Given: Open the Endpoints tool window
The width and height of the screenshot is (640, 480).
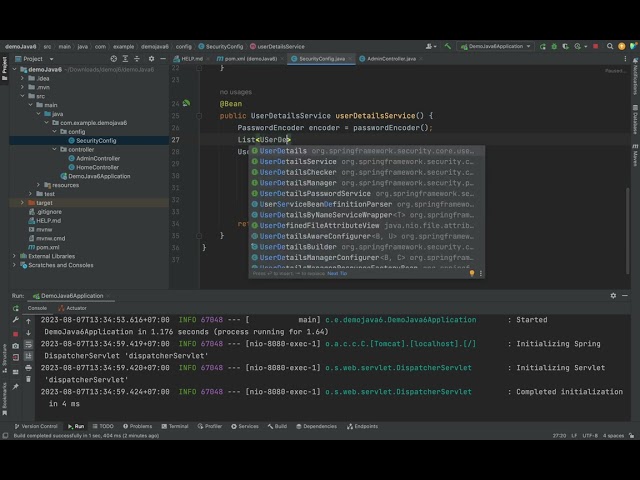Looking at the screenshot, I should pos(362,426).
